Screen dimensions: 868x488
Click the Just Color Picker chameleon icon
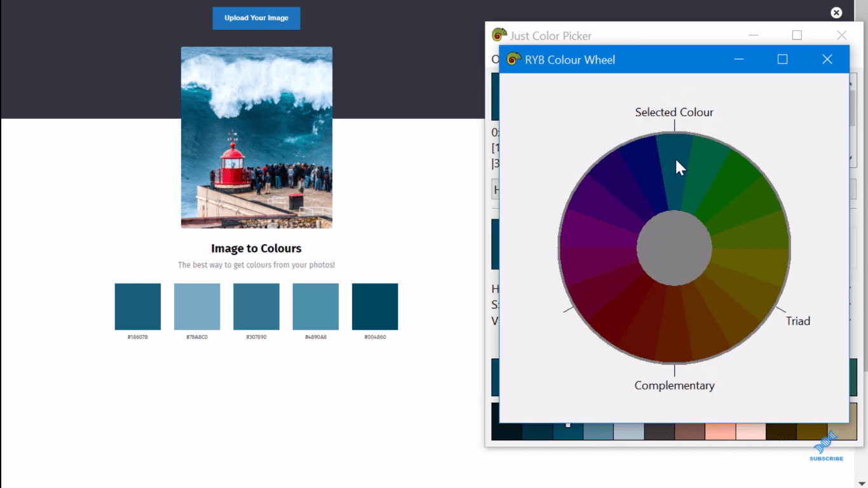pos(499,35)
